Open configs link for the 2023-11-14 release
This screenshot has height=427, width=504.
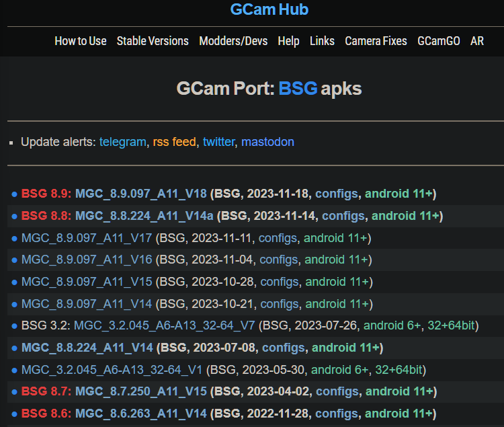pyautogui.click(x=343, y=216)
